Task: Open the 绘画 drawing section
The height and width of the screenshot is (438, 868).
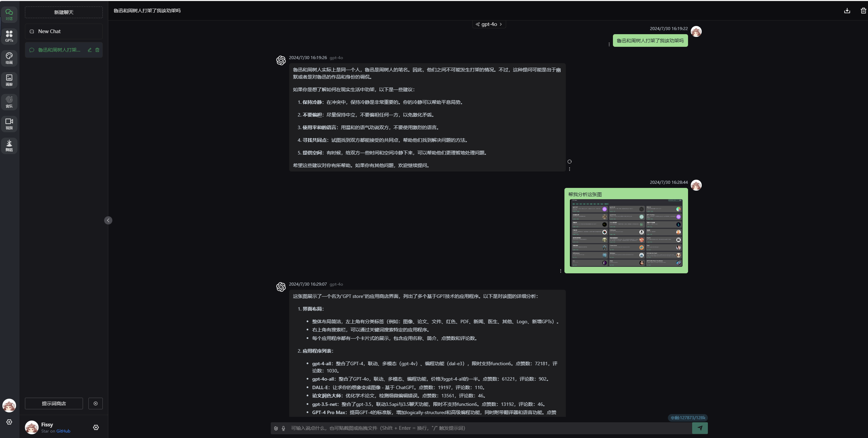Action: (x=9, y=58)
